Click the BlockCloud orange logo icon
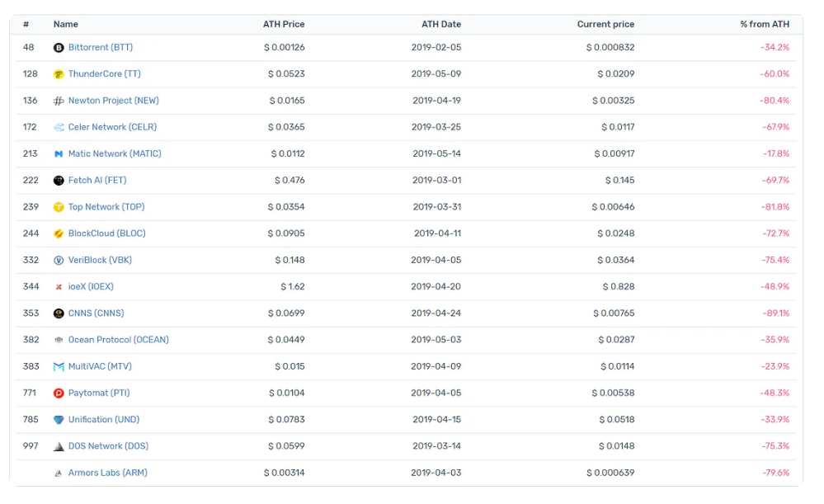Viewport: 824px width, 504px height. coord(59,234)
